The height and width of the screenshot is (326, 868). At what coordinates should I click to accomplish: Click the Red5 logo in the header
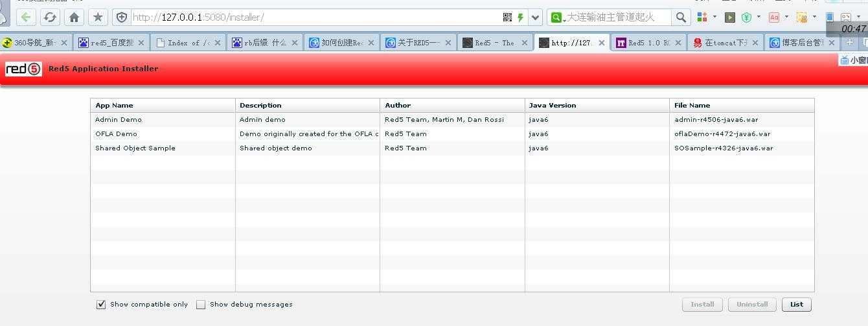click(x=23, y=69)
